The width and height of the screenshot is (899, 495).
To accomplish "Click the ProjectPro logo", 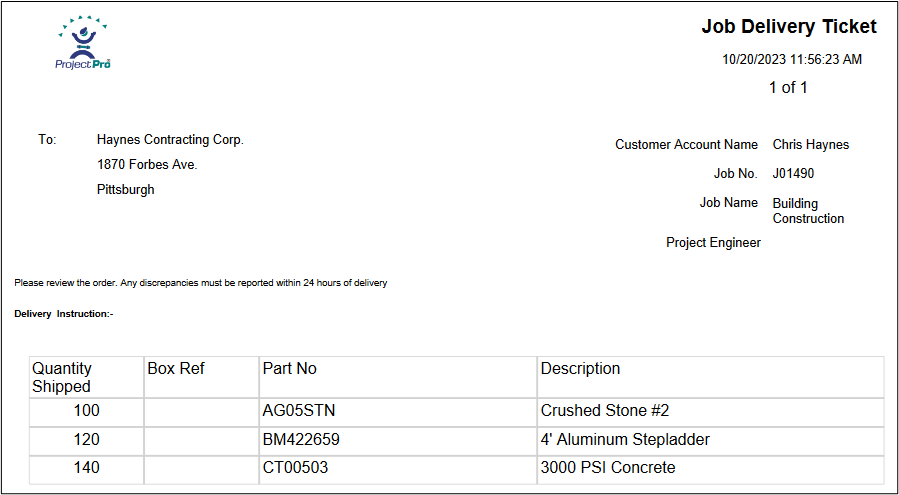I will point(83,43).
